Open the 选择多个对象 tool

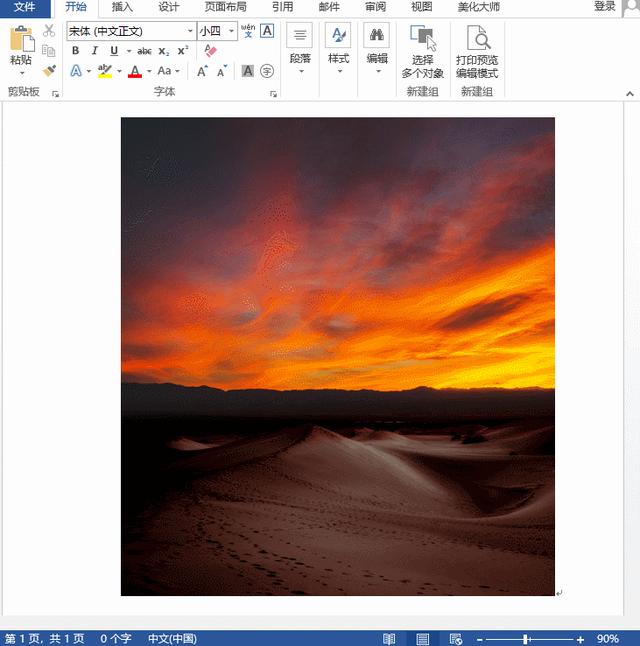(x=422, y=51)
